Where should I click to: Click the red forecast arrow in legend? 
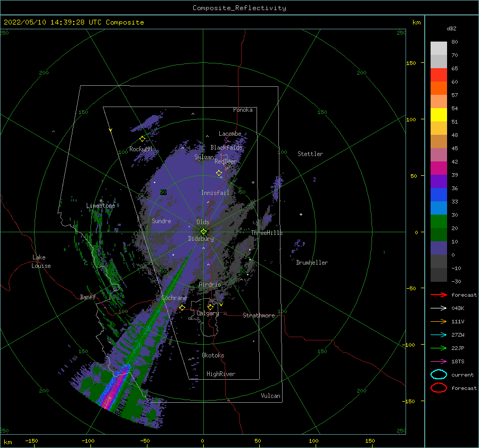(439, 295)
